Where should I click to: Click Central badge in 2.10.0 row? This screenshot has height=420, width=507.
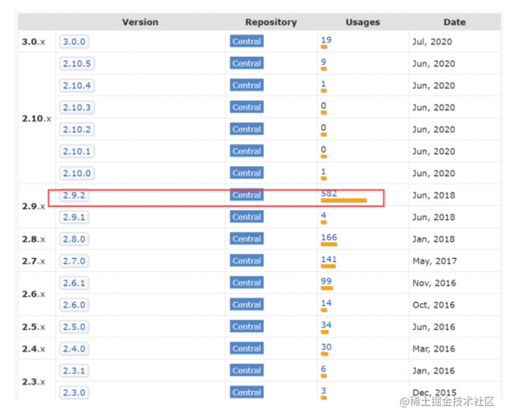point(247,173)
